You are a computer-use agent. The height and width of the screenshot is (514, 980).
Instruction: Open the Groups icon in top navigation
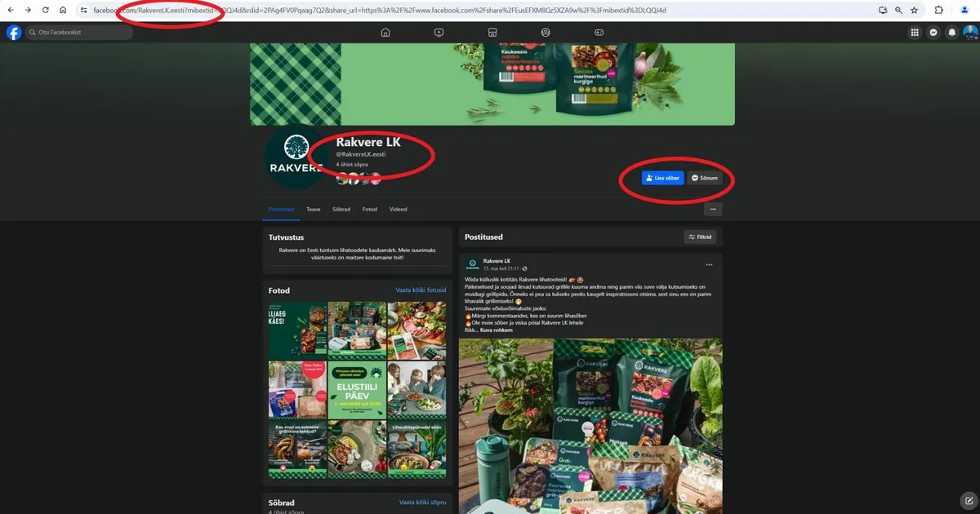click(546, 33)
